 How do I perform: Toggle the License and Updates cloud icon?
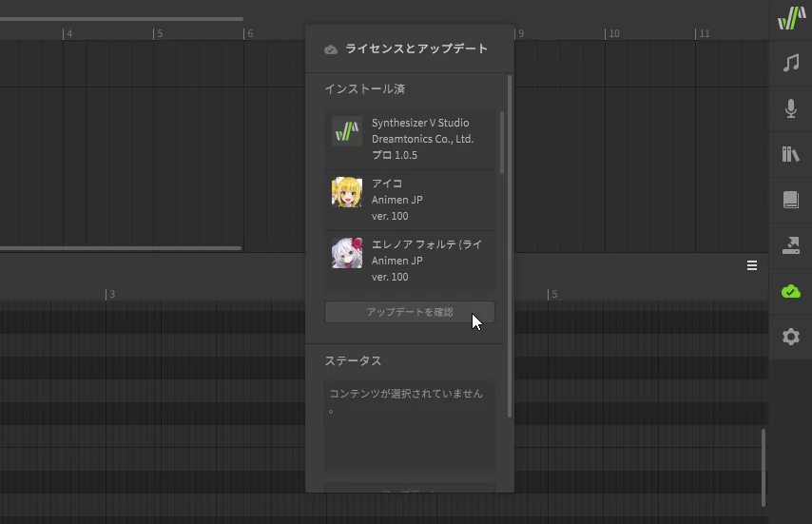[x=791, y=292]
